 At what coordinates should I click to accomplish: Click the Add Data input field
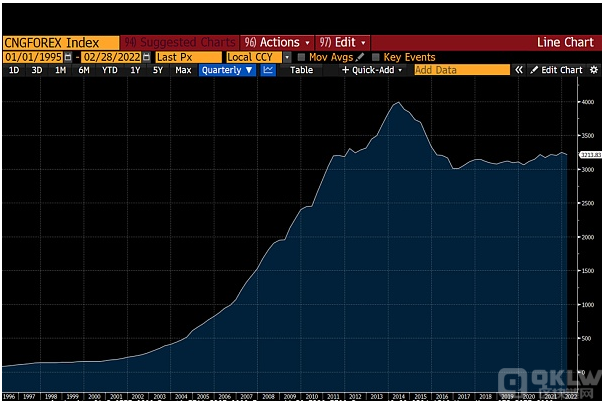tap(460, 71)
